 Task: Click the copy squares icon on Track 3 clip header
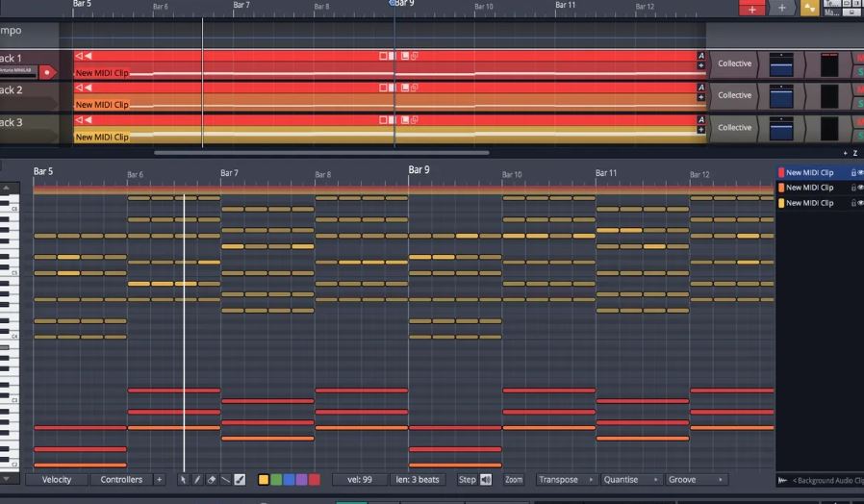(x=415, y=119)
